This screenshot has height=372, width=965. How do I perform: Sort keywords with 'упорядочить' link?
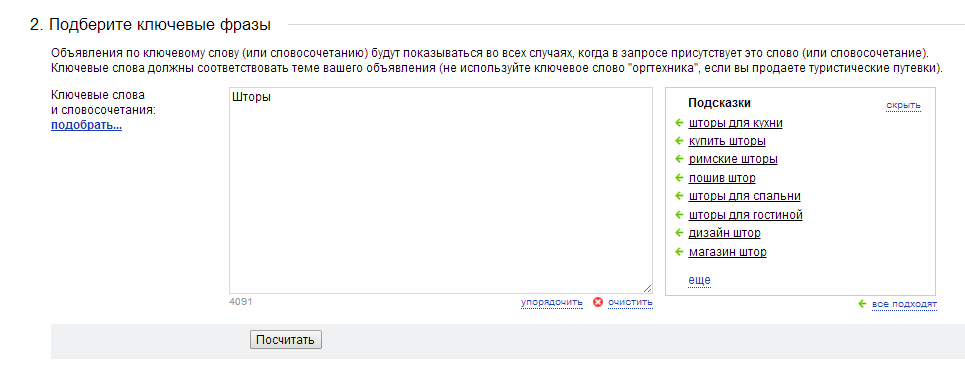[551, 302]
